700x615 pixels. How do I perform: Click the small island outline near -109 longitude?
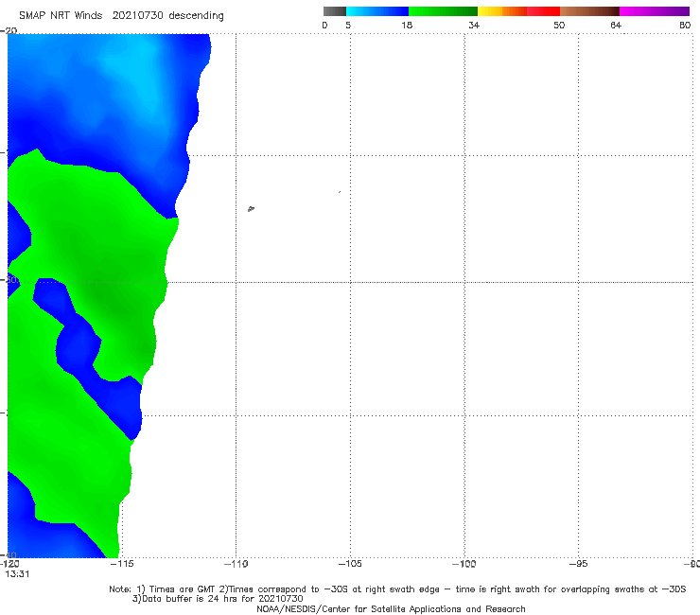click(x=251, y=208)
